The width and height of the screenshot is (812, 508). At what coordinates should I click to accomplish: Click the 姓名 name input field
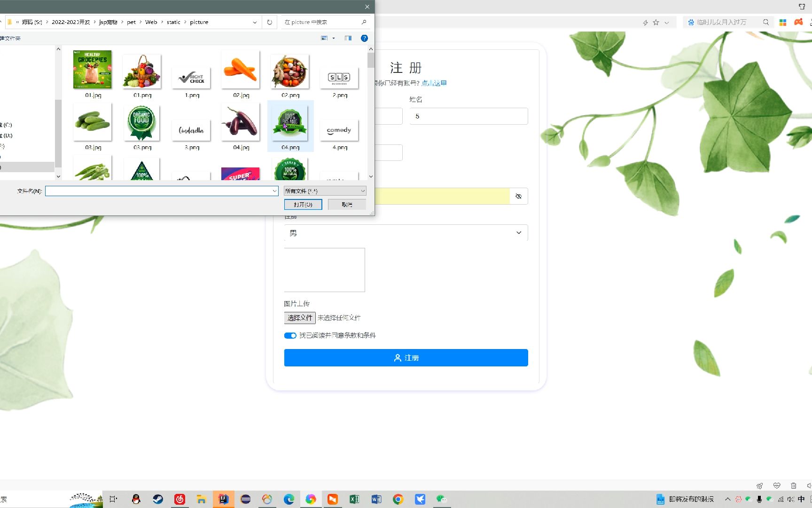pyautogui.click(x=468, y=116)
